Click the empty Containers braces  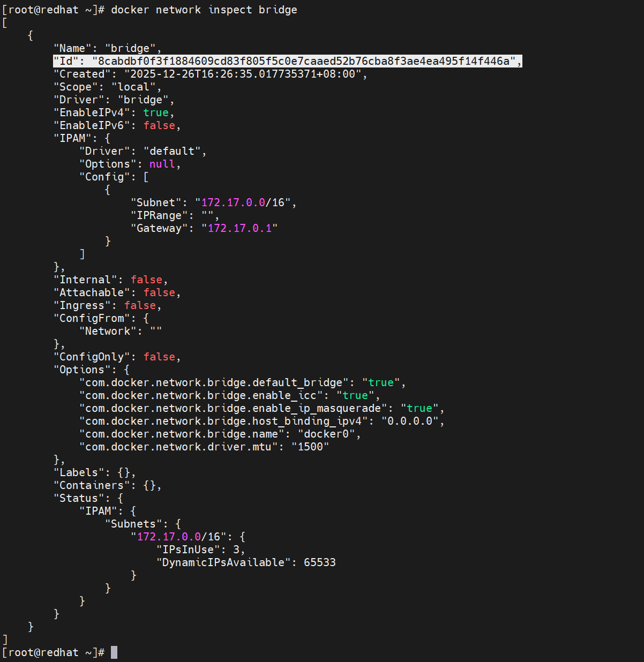click(x=149, y=485)
